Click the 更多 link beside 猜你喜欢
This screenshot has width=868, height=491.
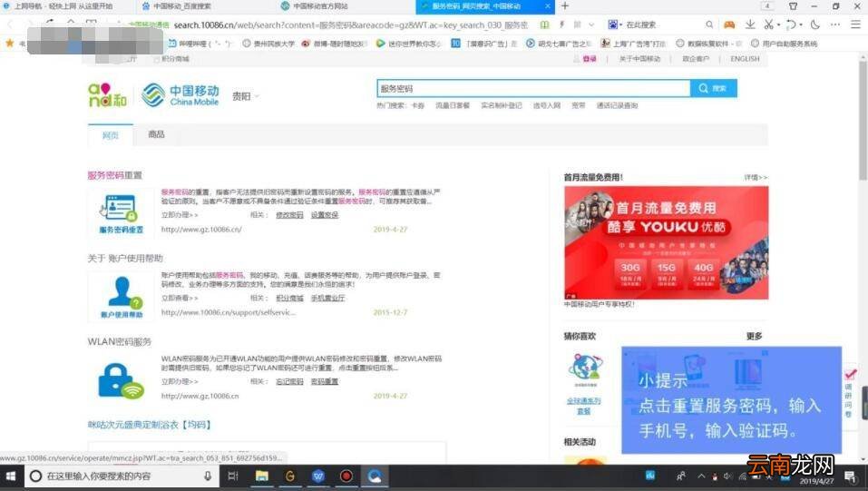(754, 337)
